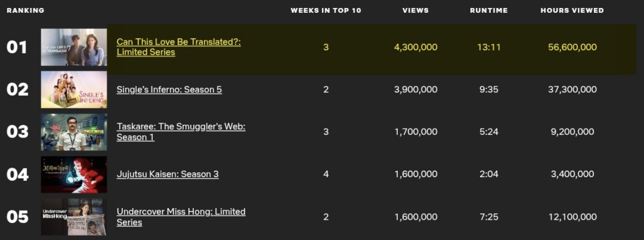Open Can This Love Be Translated? link
This screenshot has width=644, height=240.
click(178, 42)
